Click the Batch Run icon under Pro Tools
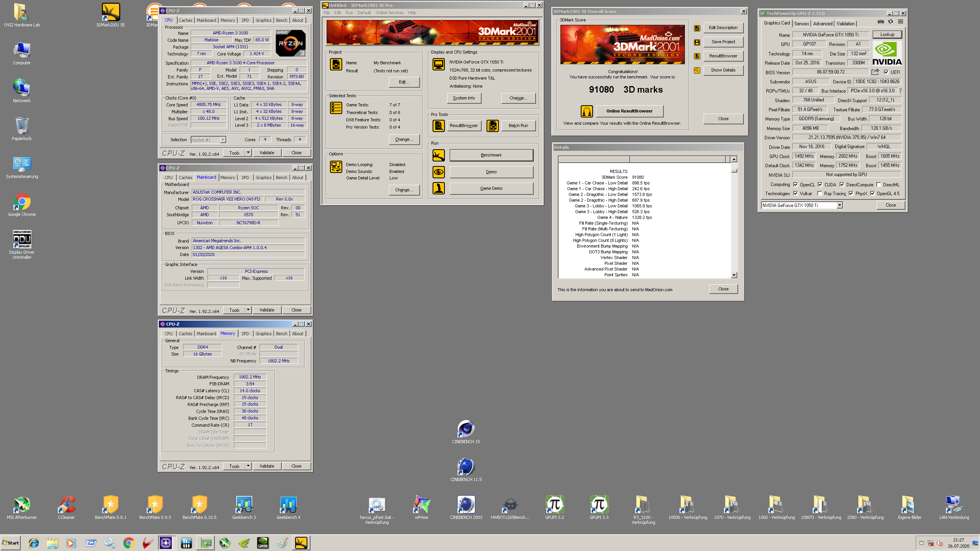 coord(493,126)
